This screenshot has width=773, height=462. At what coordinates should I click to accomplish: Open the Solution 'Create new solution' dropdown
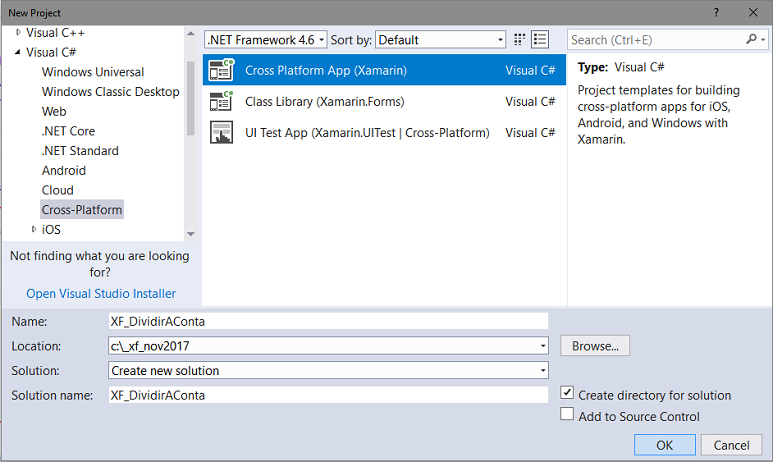coord(328,370)
